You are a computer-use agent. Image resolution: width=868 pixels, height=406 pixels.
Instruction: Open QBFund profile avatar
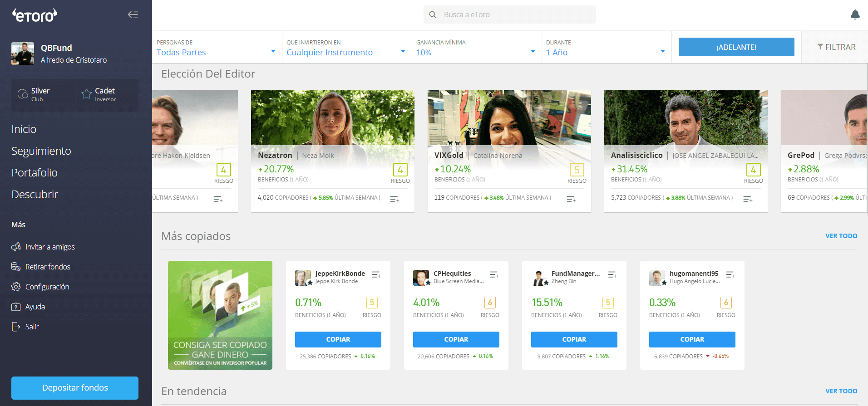point(23,54)
